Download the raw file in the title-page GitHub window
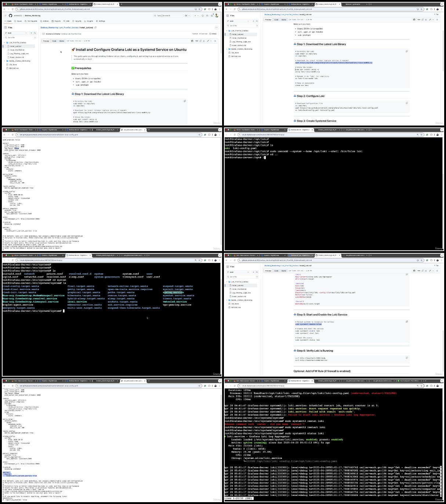The height and width of the screenshot is (504, 446). (204, 41)
